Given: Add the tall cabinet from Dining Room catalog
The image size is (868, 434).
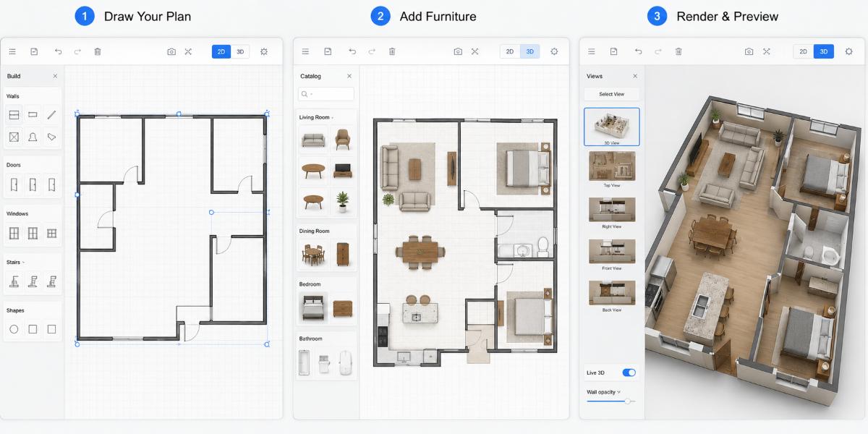Looking at the screenshot, I should [x=343, y=254].
